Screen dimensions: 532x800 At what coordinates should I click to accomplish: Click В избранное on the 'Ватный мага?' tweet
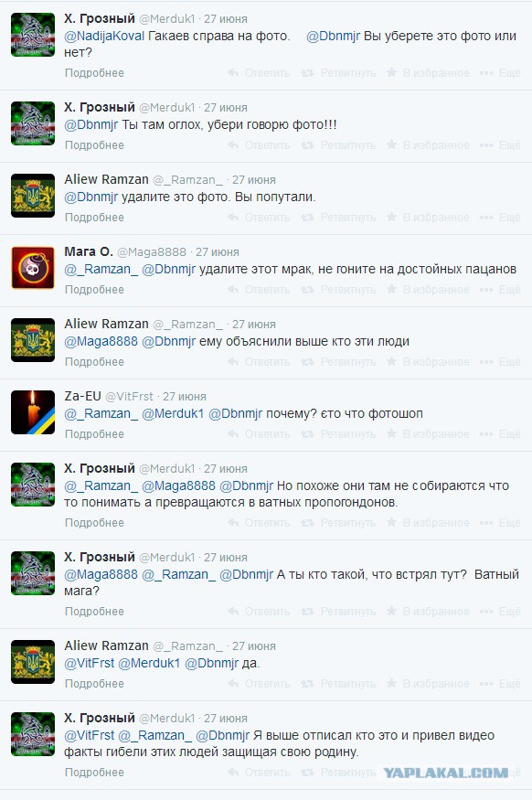tap(436, 612)
